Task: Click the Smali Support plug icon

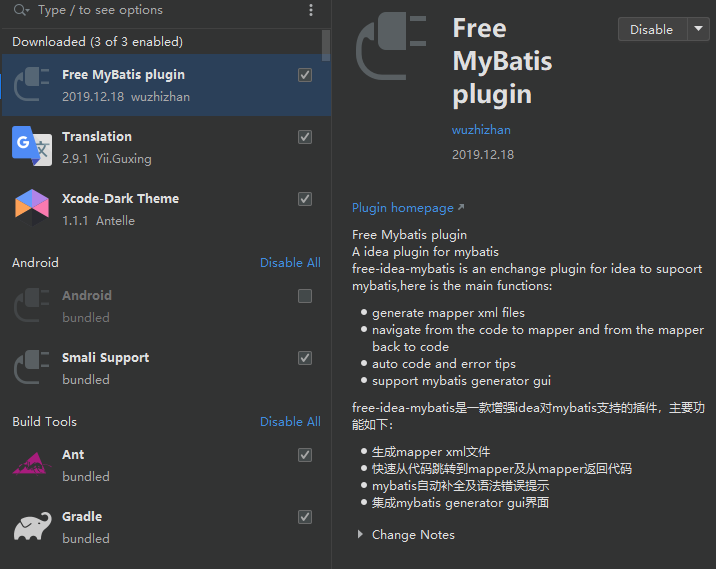Action: [x=31, y=367]
